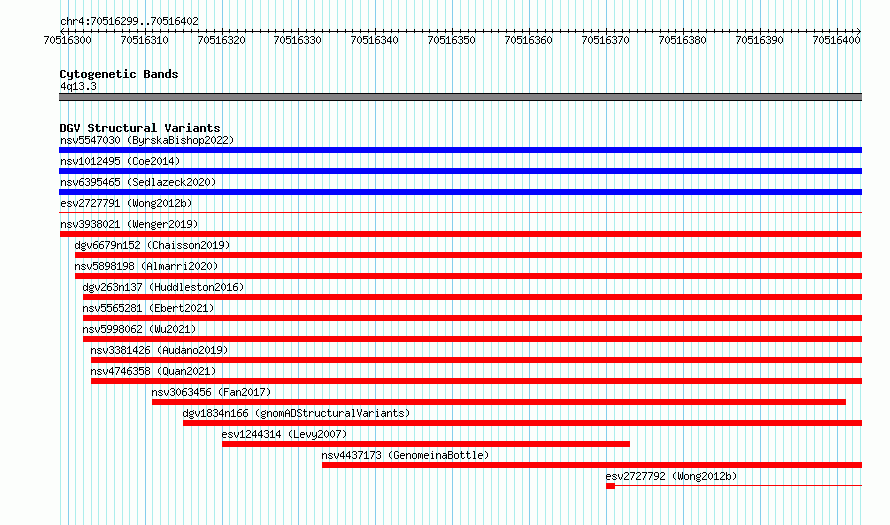Screen dimensions: 890x525
Task: Click ruler position 70516300
Action: point(68,40)
